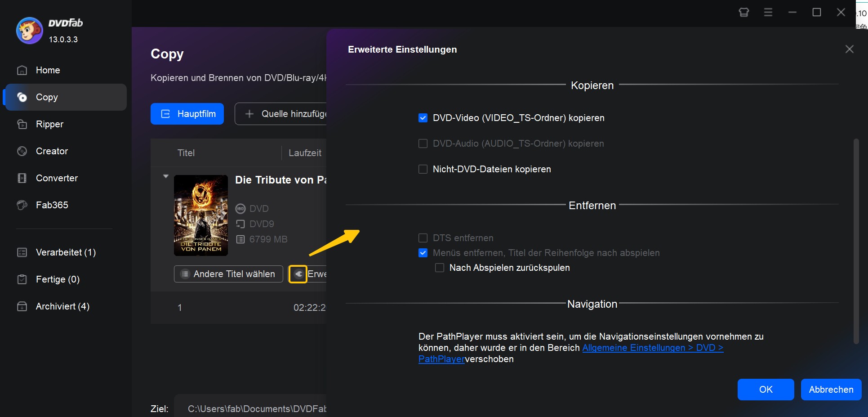Click Quelle hinzufügen button
The height and width of the screenshot is (417, 868).
(x=281, y=114)
